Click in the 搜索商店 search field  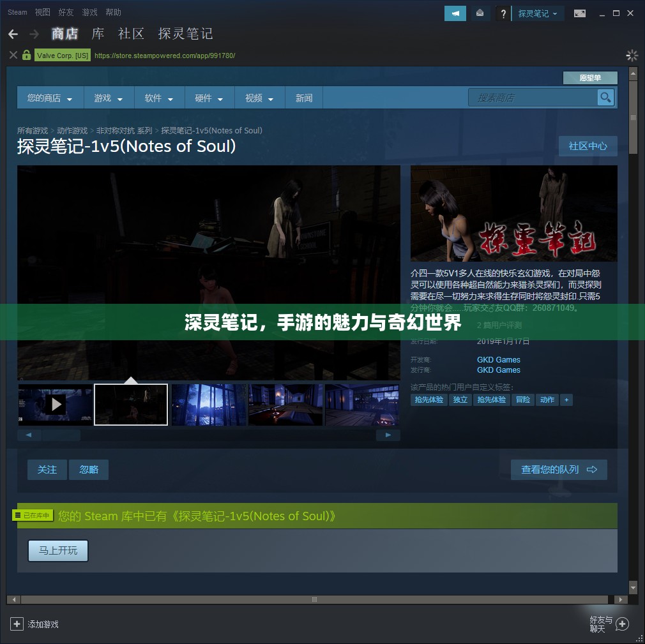533,98
